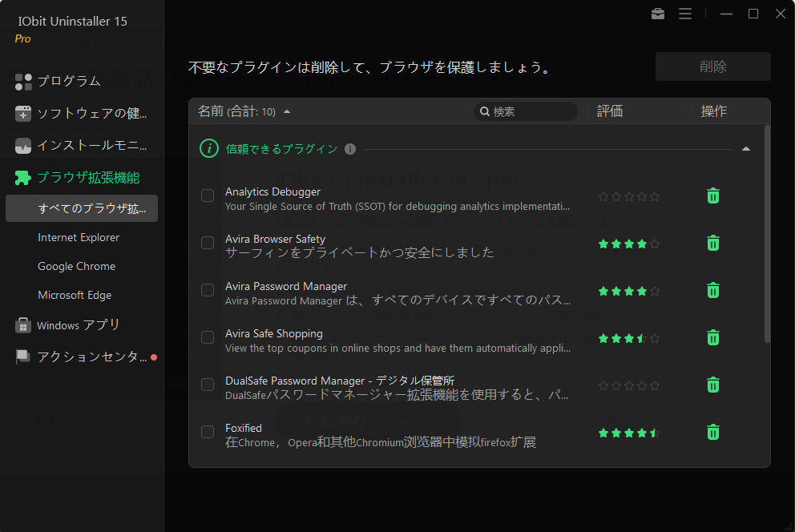Click the green puzzle-piece browser extensions icon

pyautogui.click(x=22, y=178)
